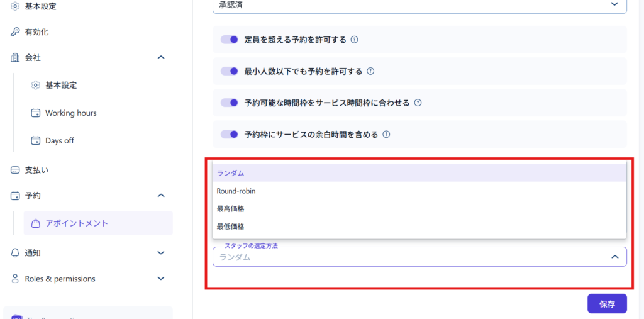Click the building icon for 会社
Screen dimensions: 644x319
point(15,57)
